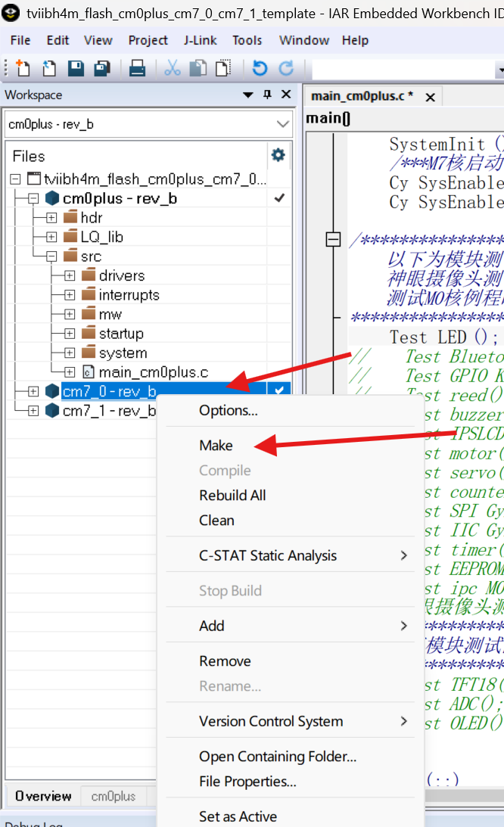Open C-STAT Static Analysis submenu

[x=291, y=555]
